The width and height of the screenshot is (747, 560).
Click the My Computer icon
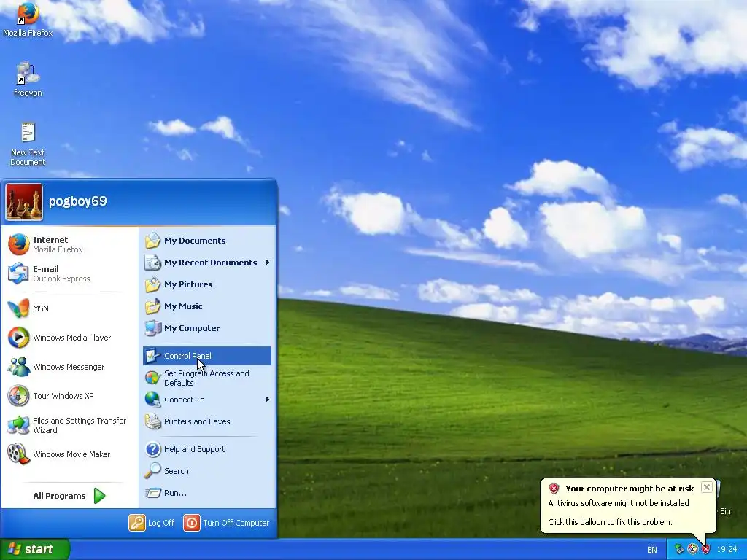tap(153, 327)
